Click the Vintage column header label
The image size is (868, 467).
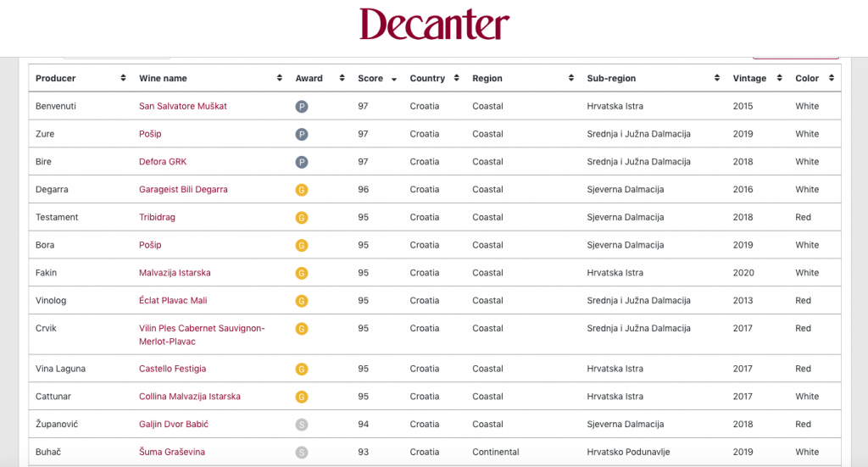(749, 78)
